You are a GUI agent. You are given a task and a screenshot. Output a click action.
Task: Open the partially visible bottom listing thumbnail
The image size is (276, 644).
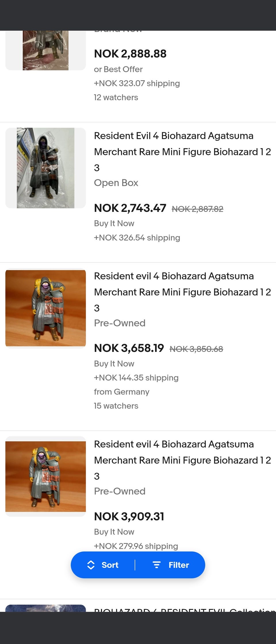click(x=45, y=608)
